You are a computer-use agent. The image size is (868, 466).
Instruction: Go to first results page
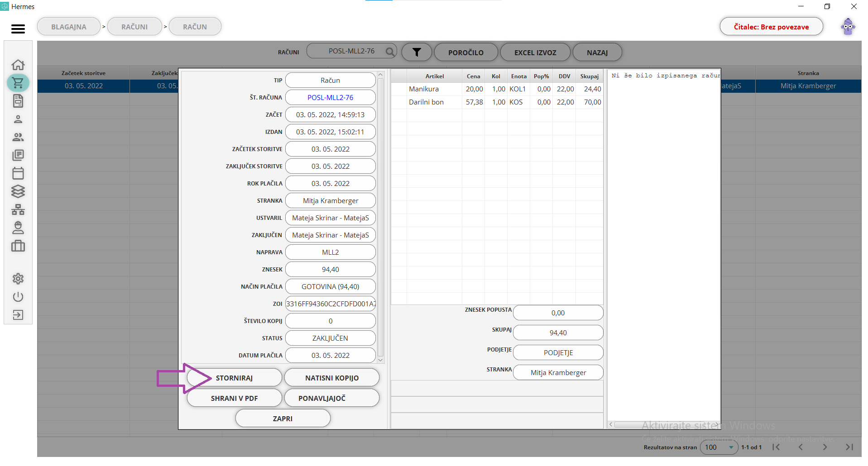(x=776, y=447)
